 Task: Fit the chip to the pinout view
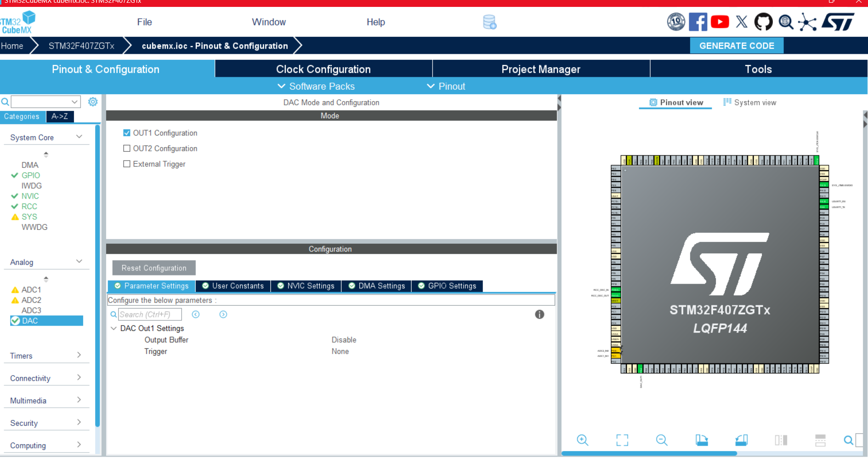click(x=622, y=440)
